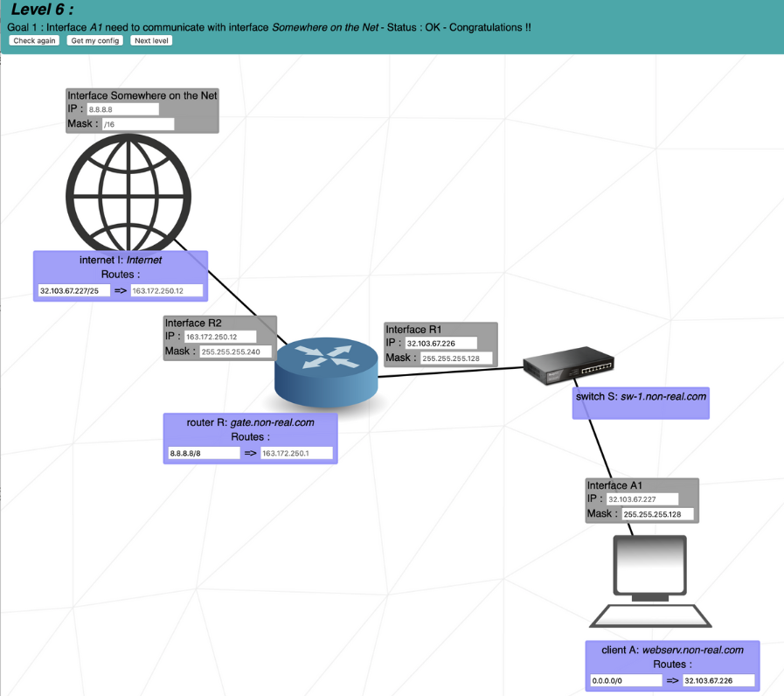784x696 pixels.
Task: Click the Level 6 heading
Action: (x=43, y=9)
